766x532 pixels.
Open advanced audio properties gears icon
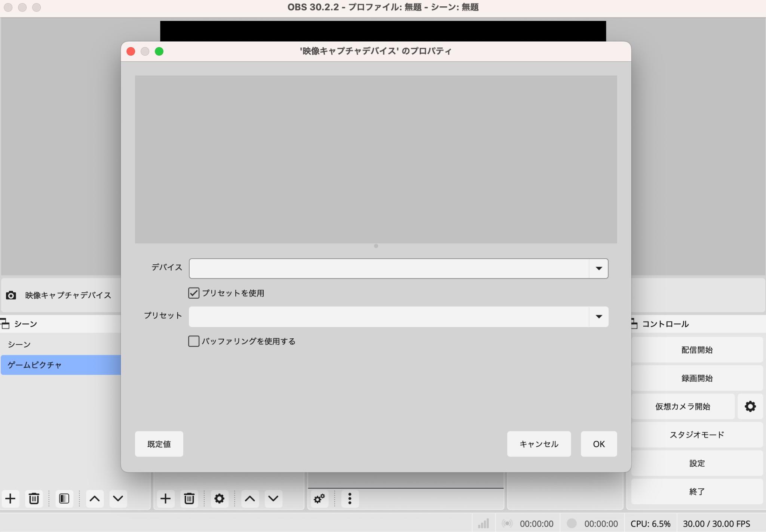coord(319,498)
